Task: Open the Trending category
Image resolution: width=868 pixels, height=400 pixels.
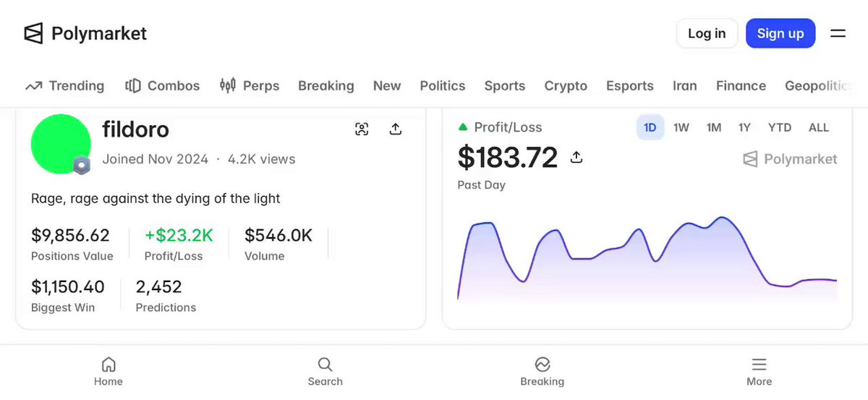Action: pos(65,85)
